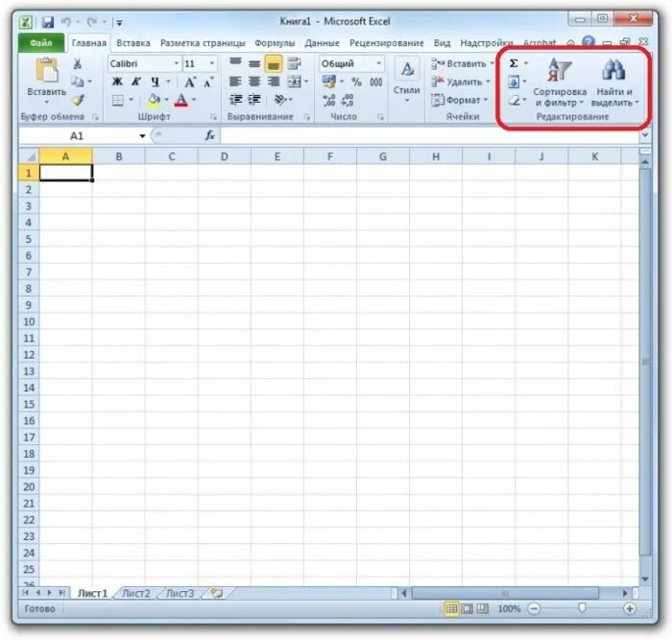672x640 pixels.
Task: Open the font size 11 dropdown
Action: tap(212, 64)
